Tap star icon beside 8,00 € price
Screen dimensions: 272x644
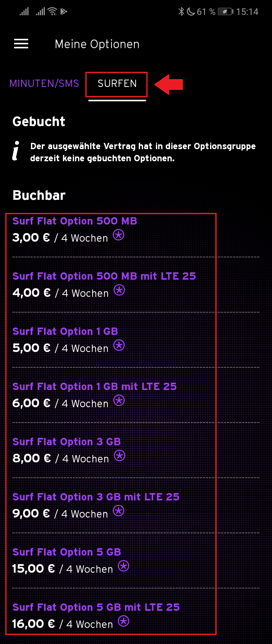coord(119,456)
